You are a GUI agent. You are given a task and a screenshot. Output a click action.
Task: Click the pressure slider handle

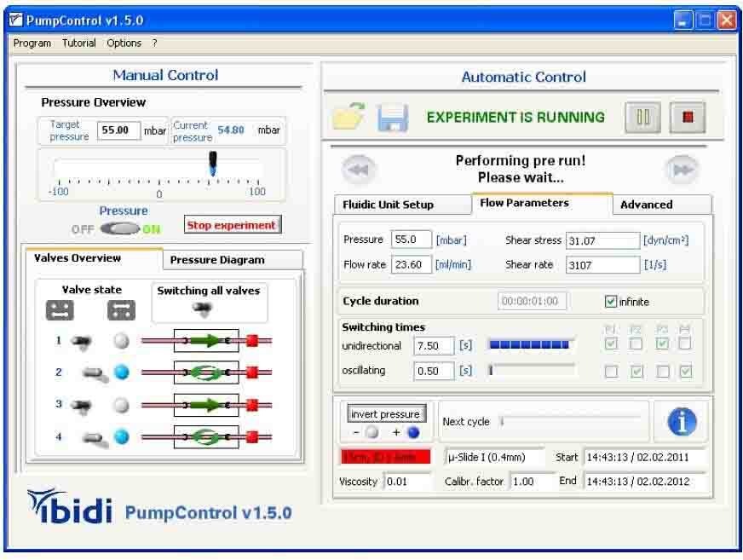(212, 163)
